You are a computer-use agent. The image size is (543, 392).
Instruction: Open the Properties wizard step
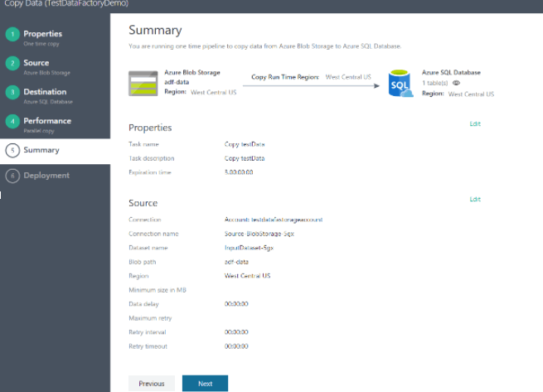55,38
